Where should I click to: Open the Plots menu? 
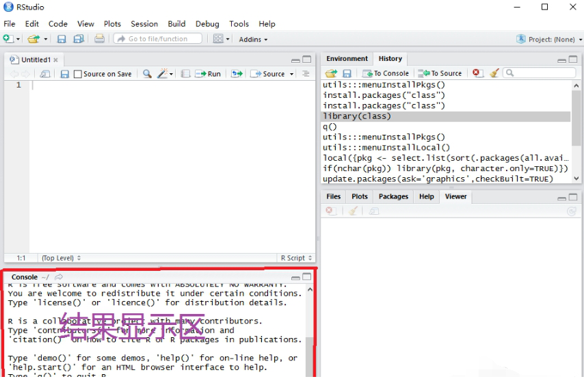point(112,24)
